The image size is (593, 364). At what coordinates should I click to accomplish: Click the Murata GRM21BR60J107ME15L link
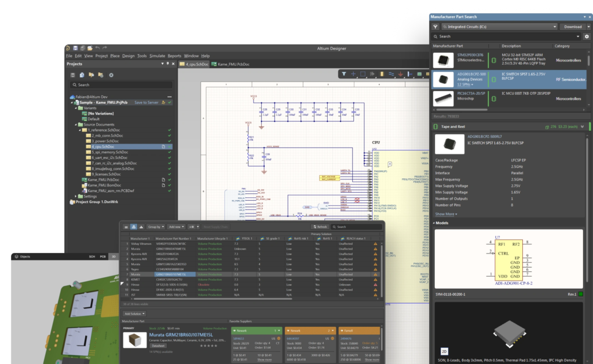point(181,335)
